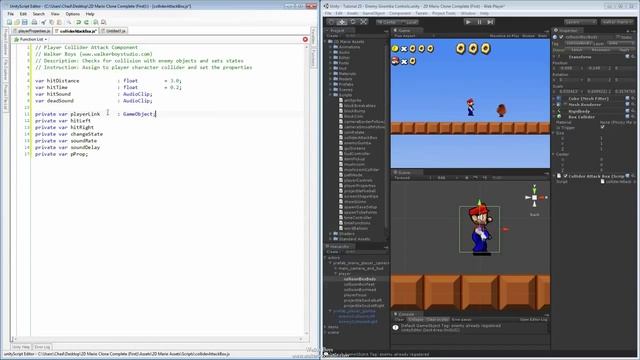Open the Function List dropdown

[x=31, y=39]
